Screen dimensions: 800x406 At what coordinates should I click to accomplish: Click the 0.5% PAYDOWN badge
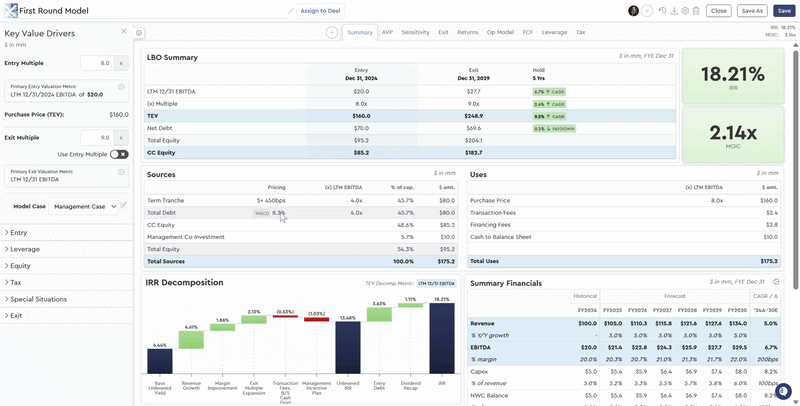pos(554,129)
